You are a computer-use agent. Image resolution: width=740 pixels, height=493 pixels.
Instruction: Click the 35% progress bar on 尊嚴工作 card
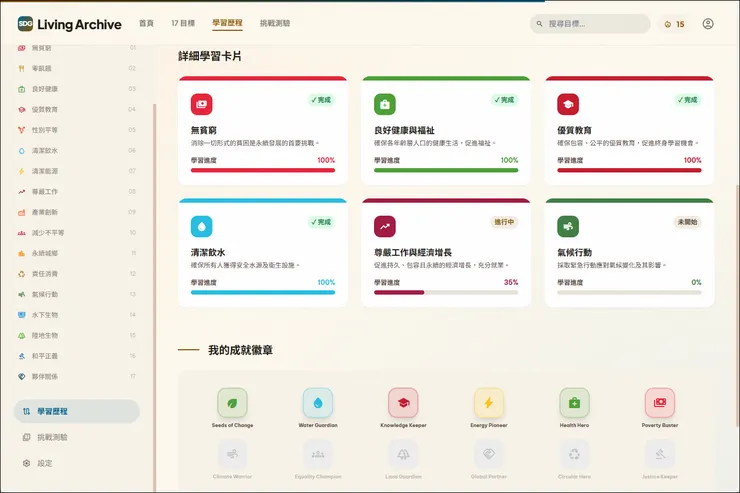tap(446, 292)
